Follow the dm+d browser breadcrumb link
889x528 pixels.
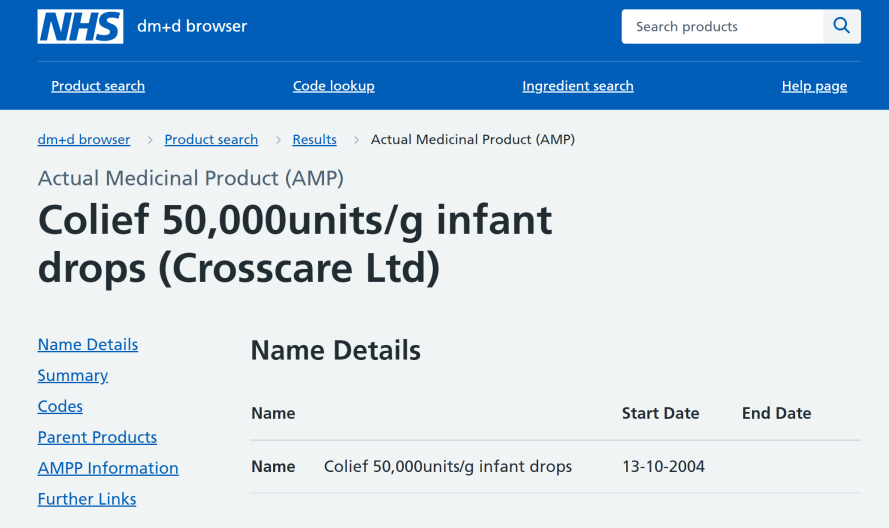click(84, 139)
